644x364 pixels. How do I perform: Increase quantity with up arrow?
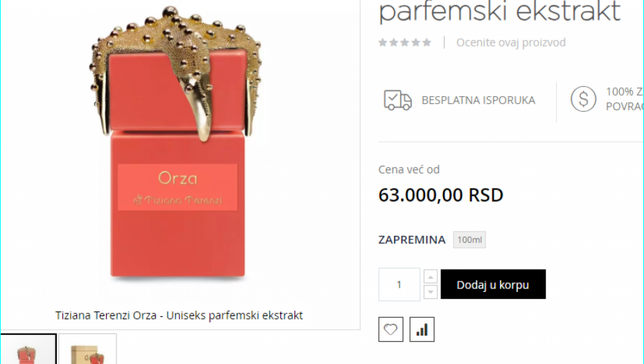pyautogui.click(x=431, y=277)
